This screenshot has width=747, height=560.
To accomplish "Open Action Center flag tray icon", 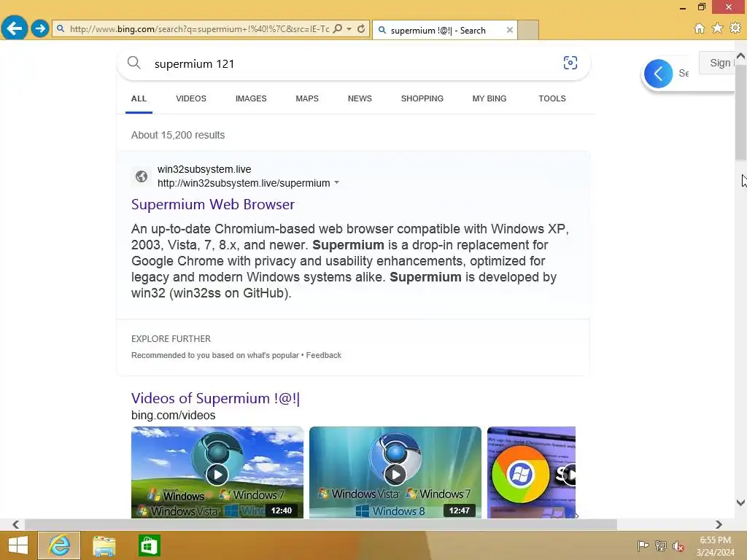I will [643, 545].
